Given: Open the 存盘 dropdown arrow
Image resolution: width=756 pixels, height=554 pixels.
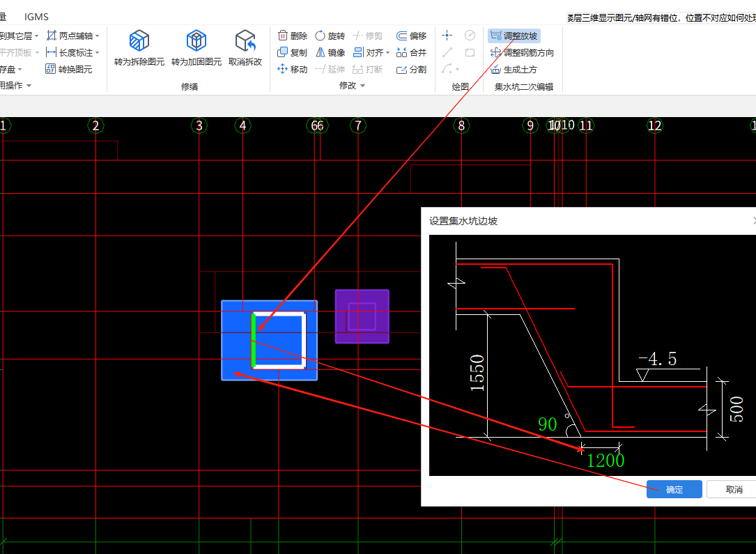Looking at the screenshot, I should (20, 70).
